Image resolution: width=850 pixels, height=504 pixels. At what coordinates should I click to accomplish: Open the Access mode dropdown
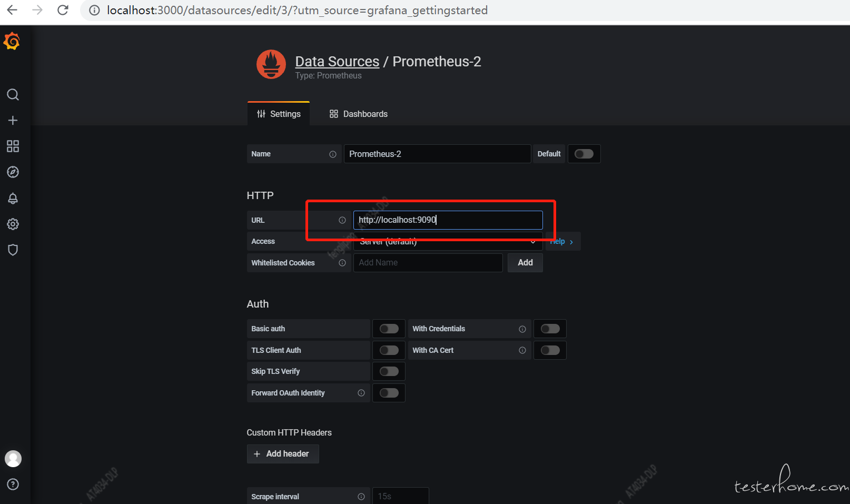point(448,241)
